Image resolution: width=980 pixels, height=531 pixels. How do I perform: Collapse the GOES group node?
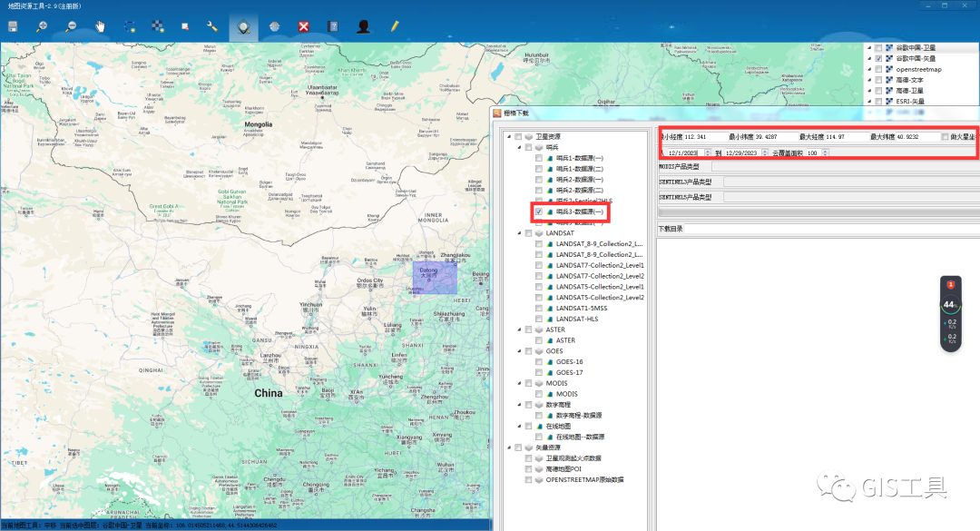click(519, 351)
